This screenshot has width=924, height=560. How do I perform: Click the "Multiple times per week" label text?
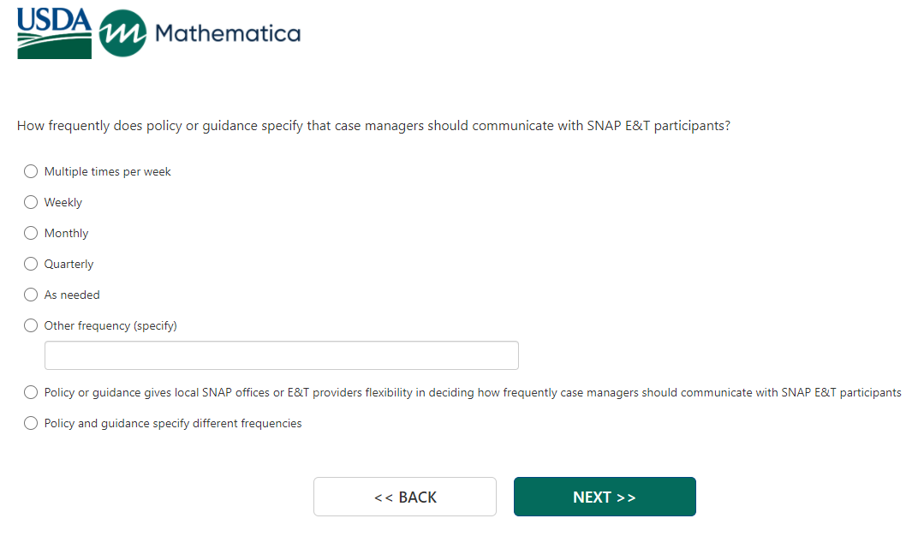(107, 171)
